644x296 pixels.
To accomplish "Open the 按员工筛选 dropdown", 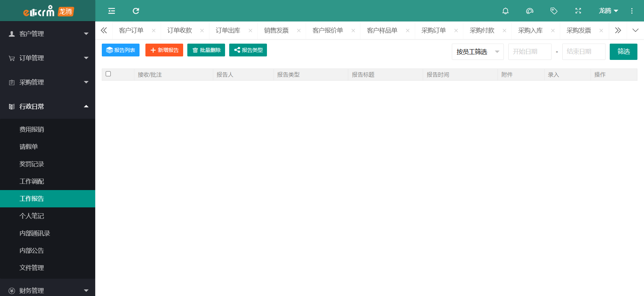I will click(477, 52).
